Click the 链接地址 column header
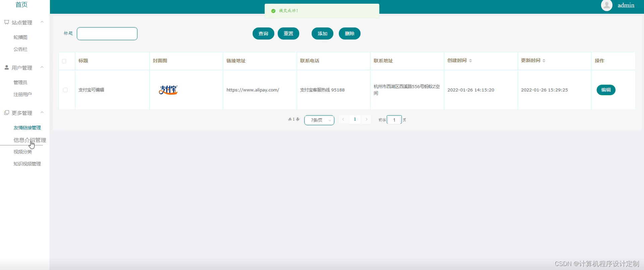 point(236,61)
